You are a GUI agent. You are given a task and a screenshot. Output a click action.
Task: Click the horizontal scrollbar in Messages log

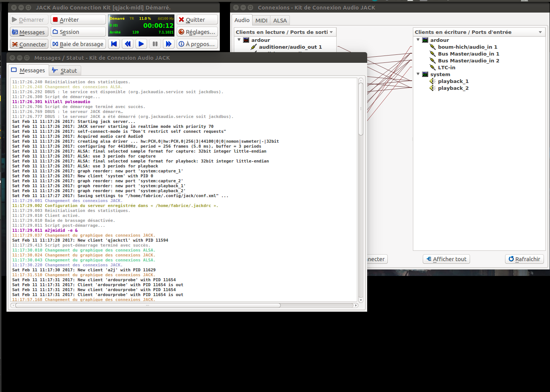tap(148, 305)
